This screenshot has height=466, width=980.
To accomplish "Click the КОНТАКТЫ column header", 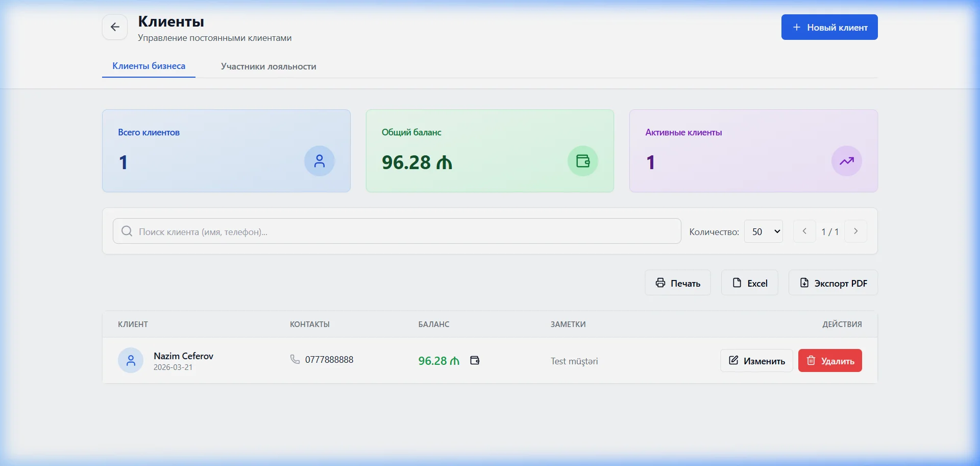I will pos(310,324).
